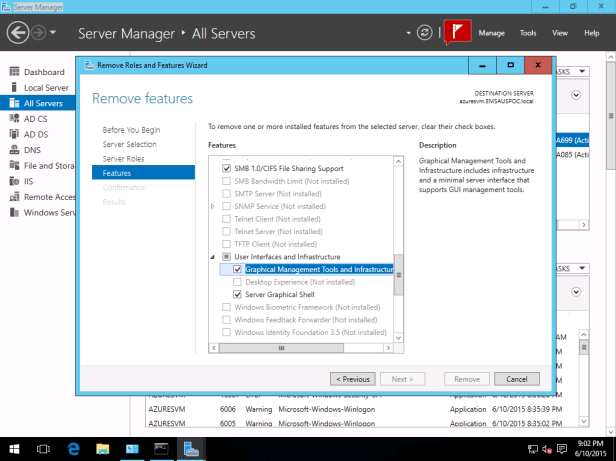
Task: Expand the SNMP Service tree node
Action: click(x=212, y=206)
